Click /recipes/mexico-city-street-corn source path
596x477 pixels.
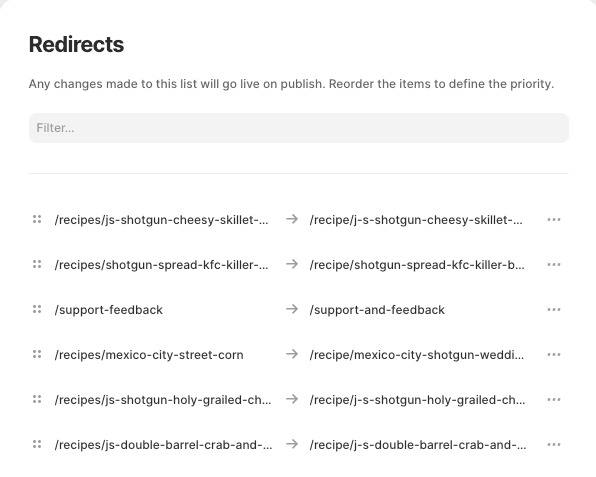point(149,355)
